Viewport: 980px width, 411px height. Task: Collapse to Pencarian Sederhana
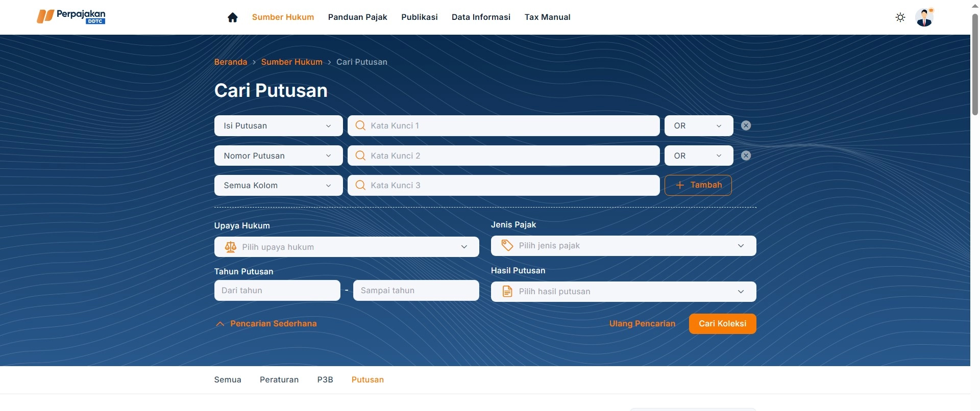(x=266, y=324)
